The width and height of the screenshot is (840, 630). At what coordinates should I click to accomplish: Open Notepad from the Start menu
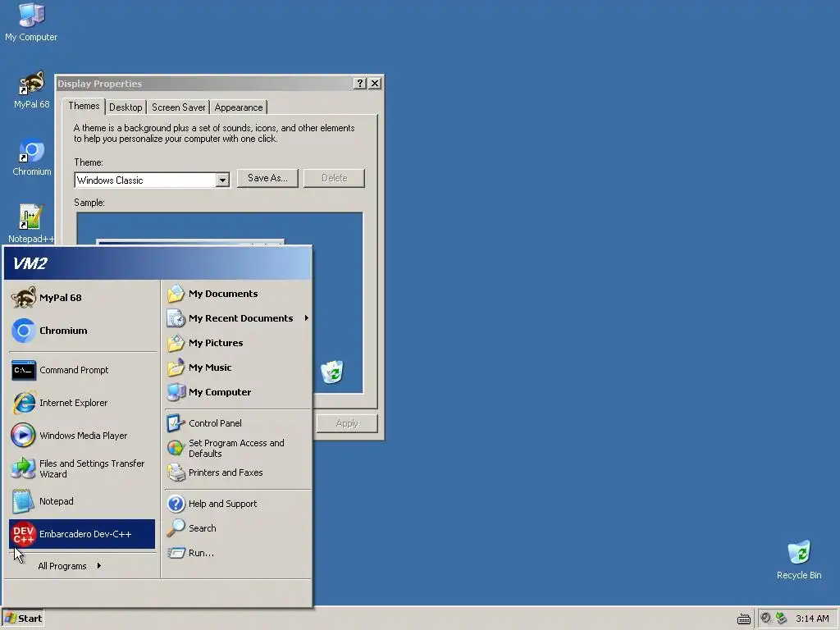[x=82, y=501]
